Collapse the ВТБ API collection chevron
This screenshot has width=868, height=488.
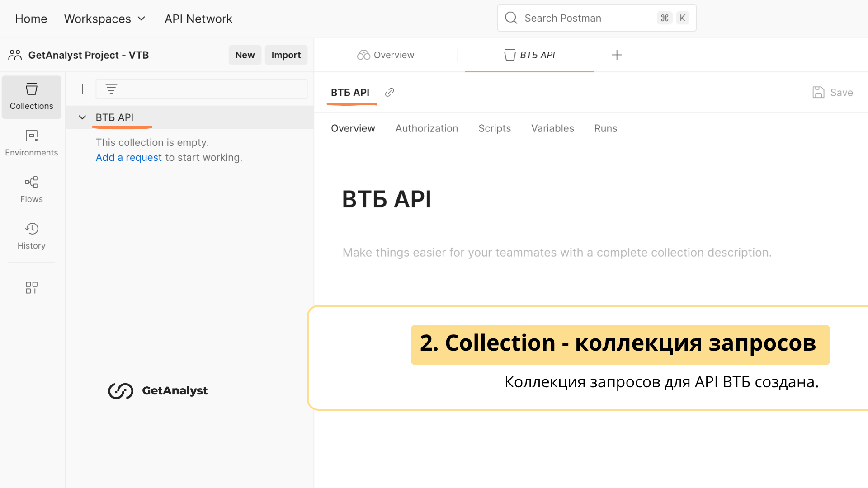point(82,117)
